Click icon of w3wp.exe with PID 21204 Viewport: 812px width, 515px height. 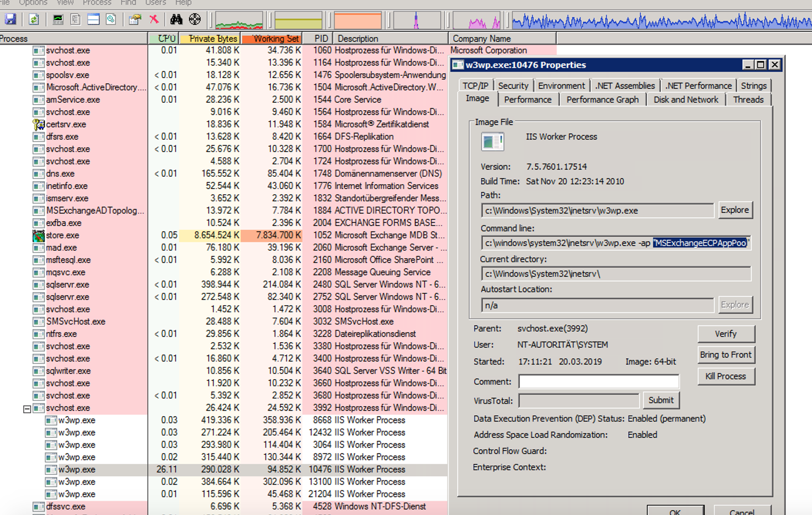click(x=51, y=494)
